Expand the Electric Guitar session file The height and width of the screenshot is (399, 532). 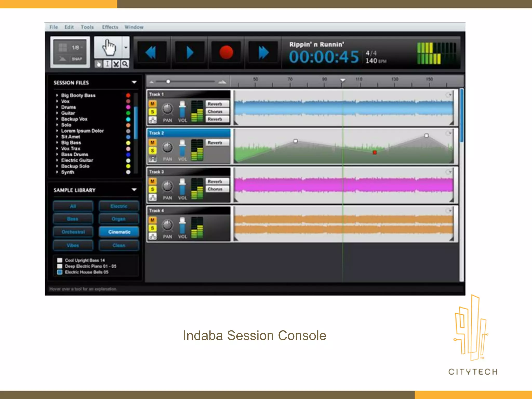click(57, 160)
